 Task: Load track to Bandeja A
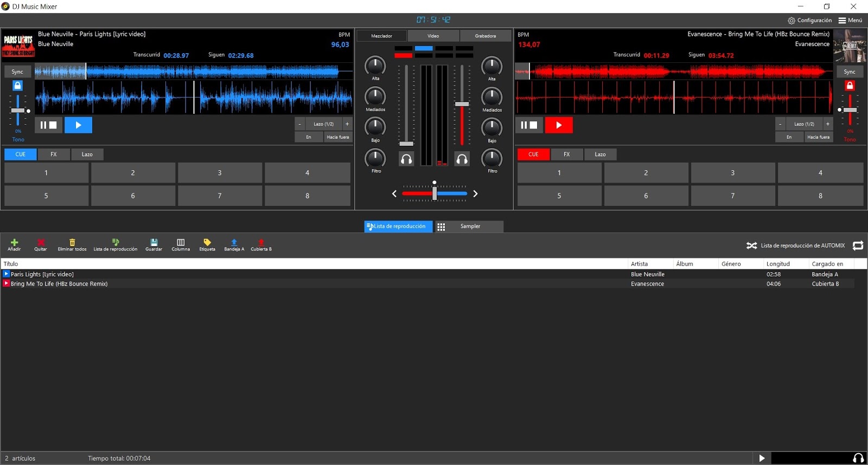pyautogui.click(x=234, y=245)
